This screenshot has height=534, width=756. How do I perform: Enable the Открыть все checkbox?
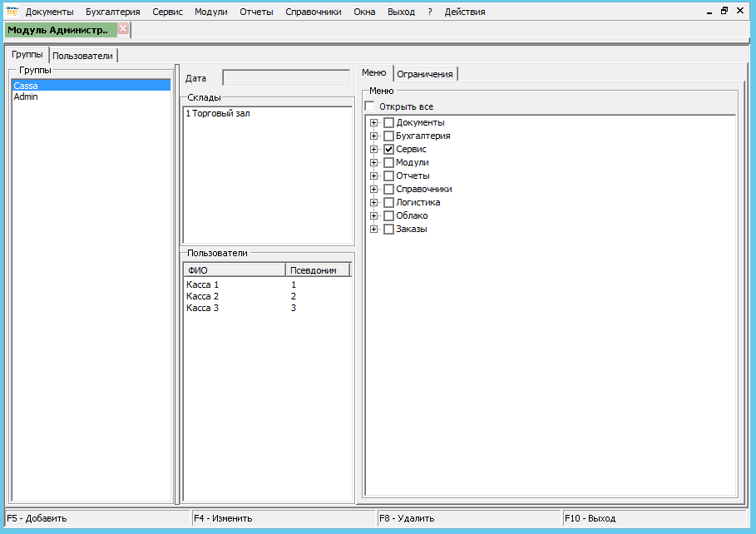370,106
